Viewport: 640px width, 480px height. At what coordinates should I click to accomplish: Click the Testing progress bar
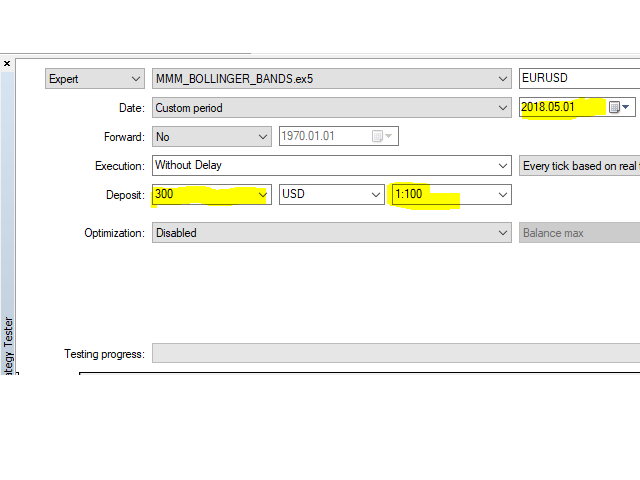[396, 353]
